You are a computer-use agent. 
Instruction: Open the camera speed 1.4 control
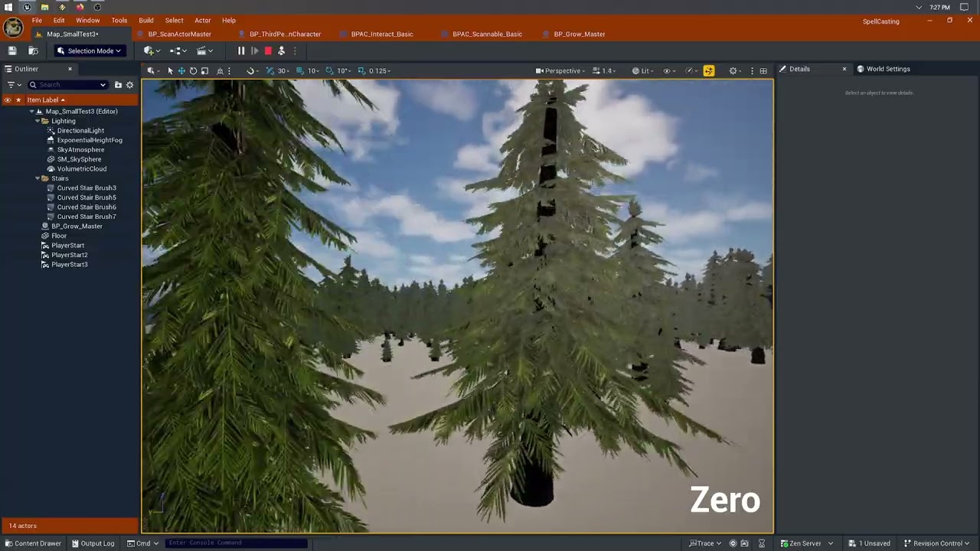tap(604, 70)
